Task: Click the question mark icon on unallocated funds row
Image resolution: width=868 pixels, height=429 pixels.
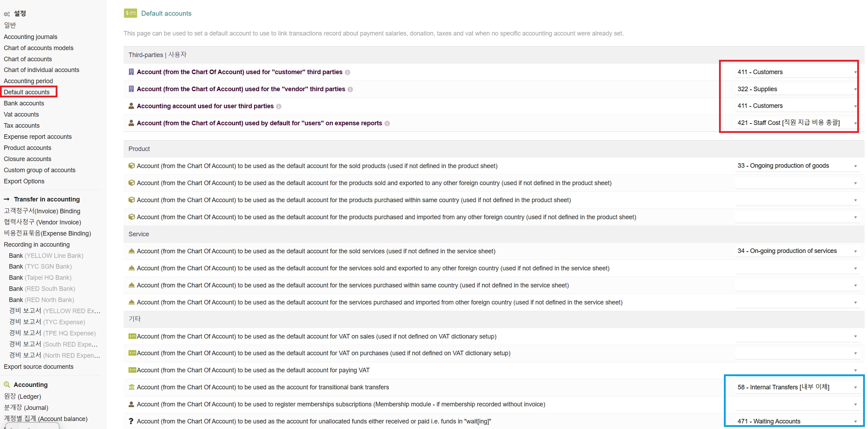Action: pos(131,421)
